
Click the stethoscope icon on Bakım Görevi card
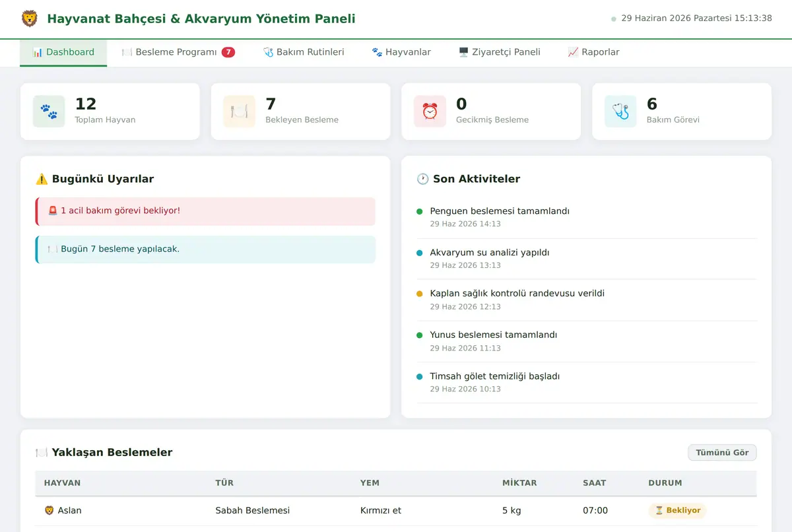coord(620,112)
